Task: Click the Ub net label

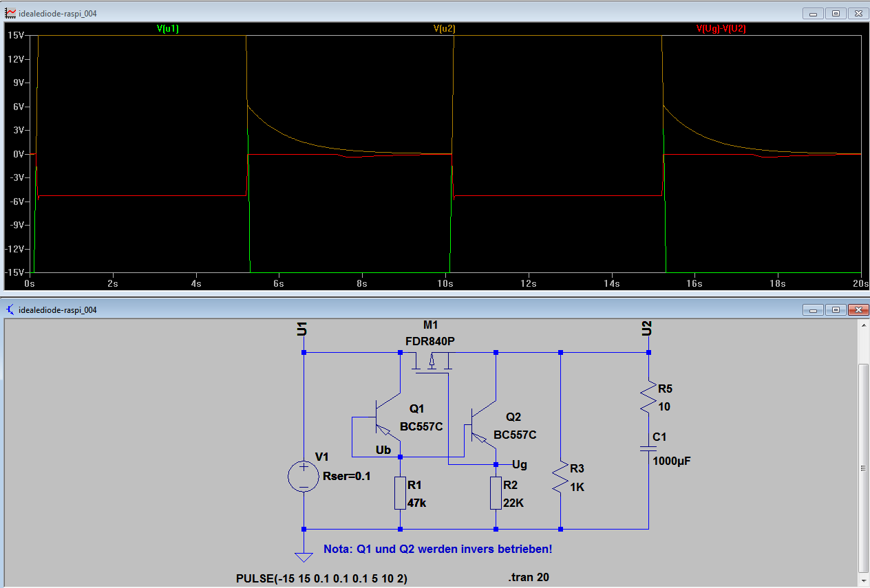Action: pos(383,450)
